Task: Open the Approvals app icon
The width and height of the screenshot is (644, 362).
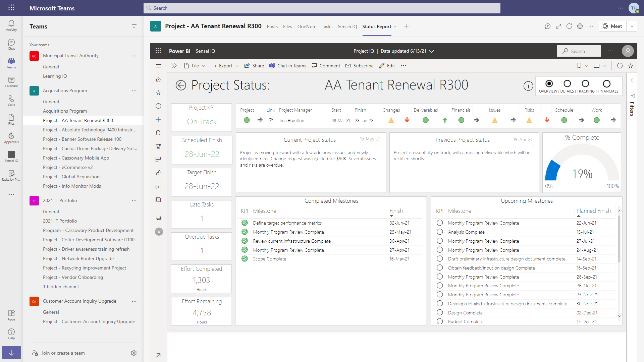Action: (11, 138)
